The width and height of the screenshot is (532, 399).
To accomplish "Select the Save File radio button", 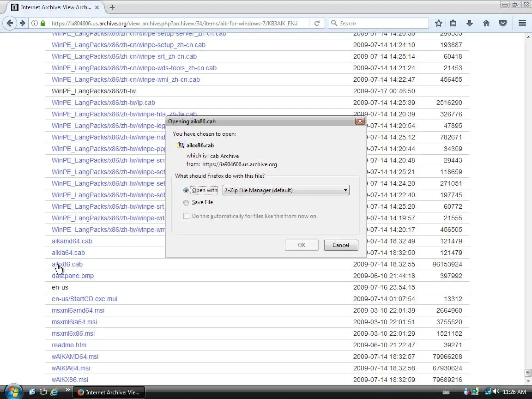I will point(186,203).
